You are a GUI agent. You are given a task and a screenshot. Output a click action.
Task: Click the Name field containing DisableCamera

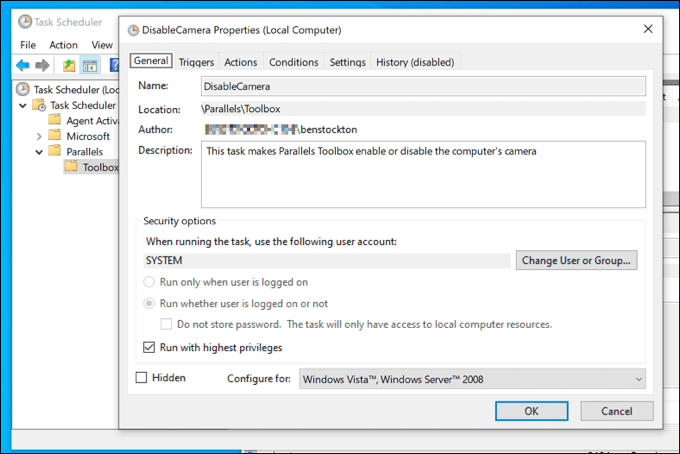coord(423,86)
